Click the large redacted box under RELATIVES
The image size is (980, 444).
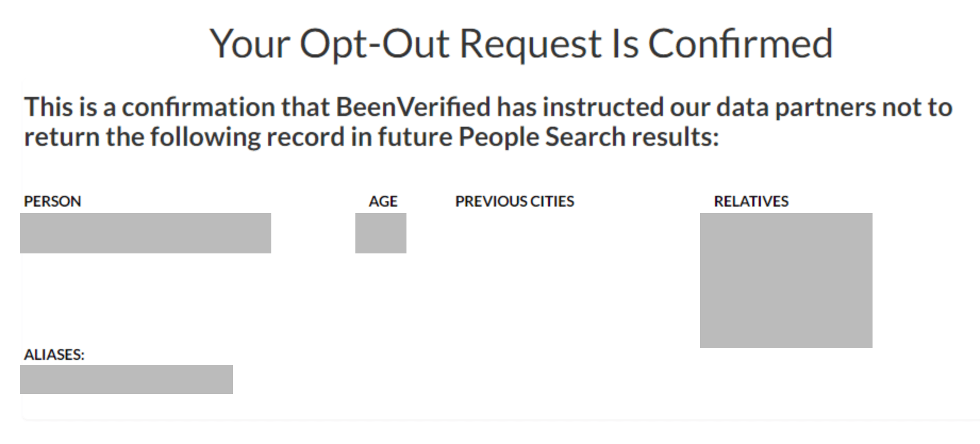click(786, 281)
